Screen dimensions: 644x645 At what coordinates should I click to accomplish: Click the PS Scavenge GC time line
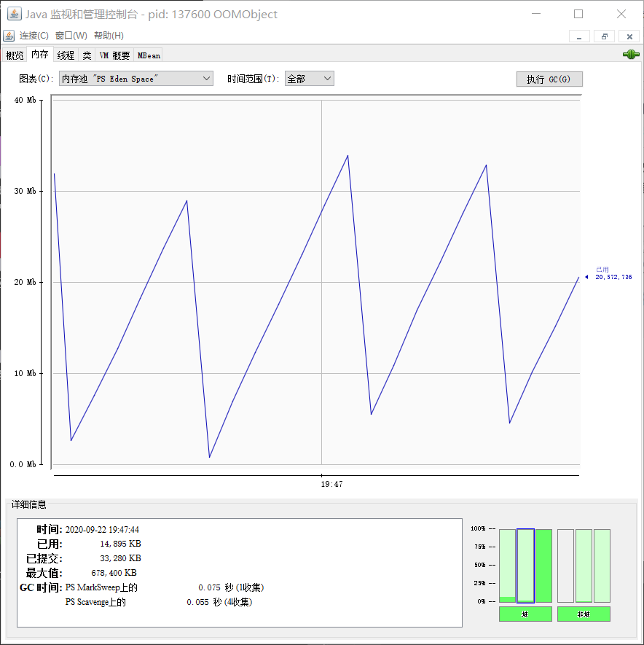pyautogui.click(x=159, y=602)
